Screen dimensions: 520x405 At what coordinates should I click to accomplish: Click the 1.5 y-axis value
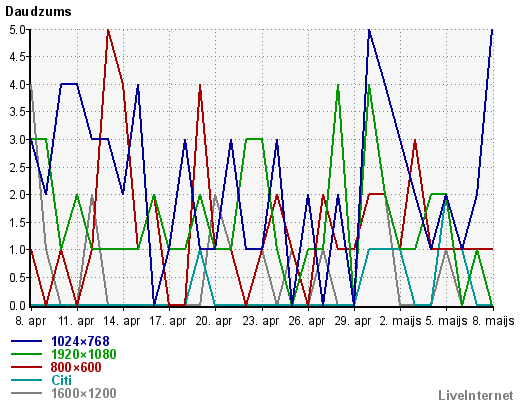(x=18, y=223)
